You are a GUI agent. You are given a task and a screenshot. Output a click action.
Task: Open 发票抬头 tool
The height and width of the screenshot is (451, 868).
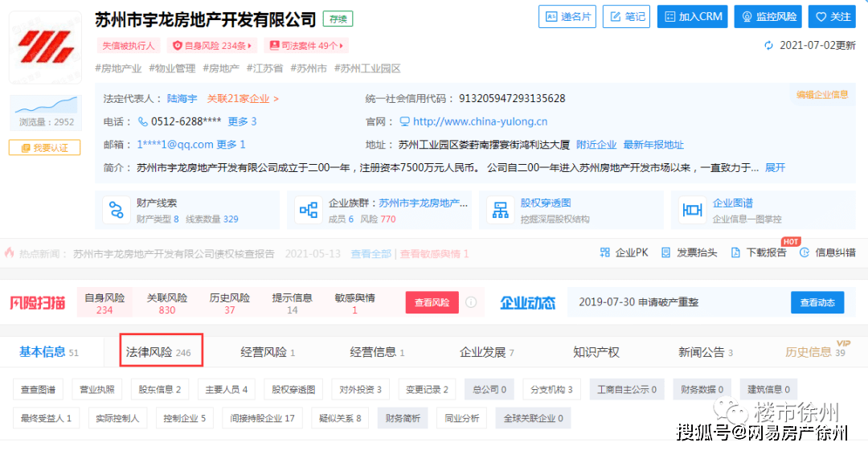tap(690, 252)
